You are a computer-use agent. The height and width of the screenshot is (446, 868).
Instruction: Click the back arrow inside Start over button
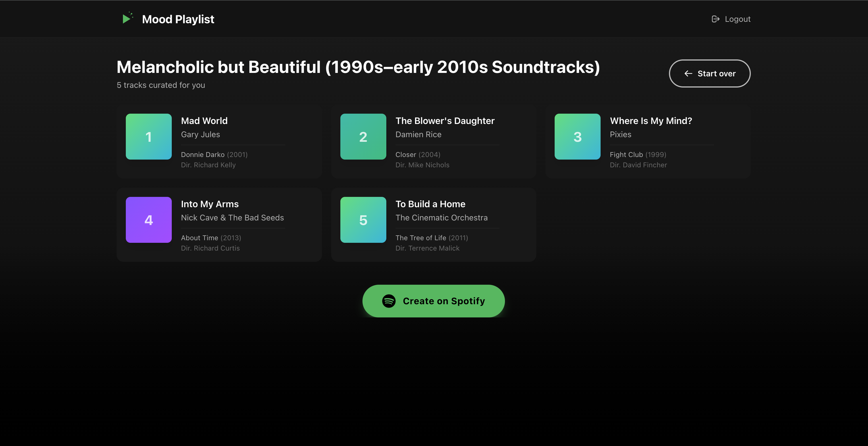point(688,73)
